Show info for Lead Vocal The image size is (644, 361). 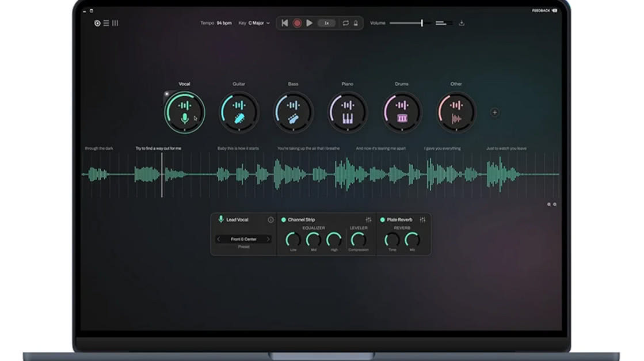(x=270, y=220)
